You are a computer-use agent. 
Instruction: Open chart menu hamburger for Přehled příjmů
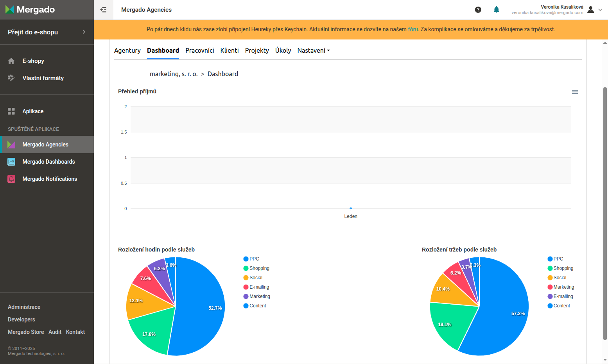(575, 92)
